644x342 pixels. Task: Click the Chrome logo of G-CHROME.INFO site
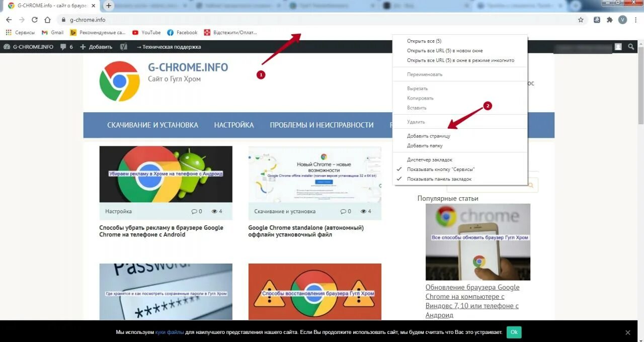(119, 81)
